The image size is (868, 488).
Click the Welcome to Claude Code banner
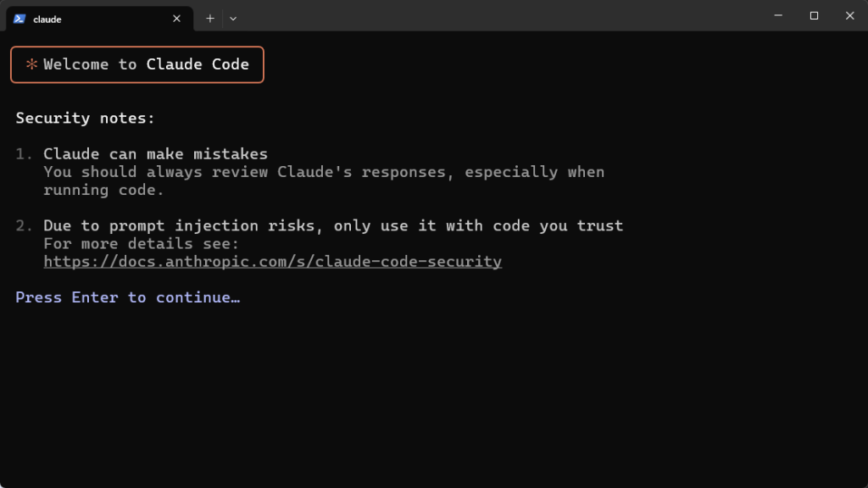coord(137,64)
